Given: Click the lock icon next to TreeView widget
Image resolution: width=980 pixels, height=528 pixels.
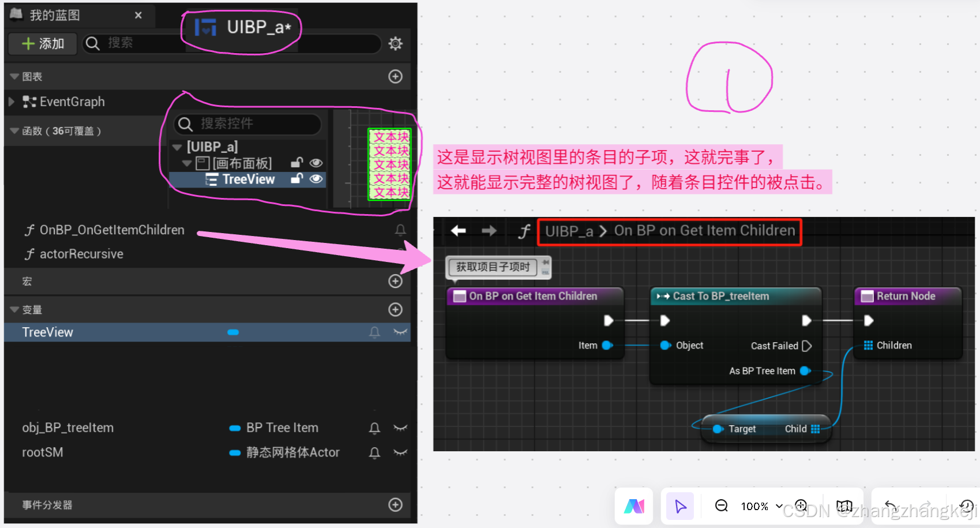Looking at the screenshot, I should coord(296,179).
